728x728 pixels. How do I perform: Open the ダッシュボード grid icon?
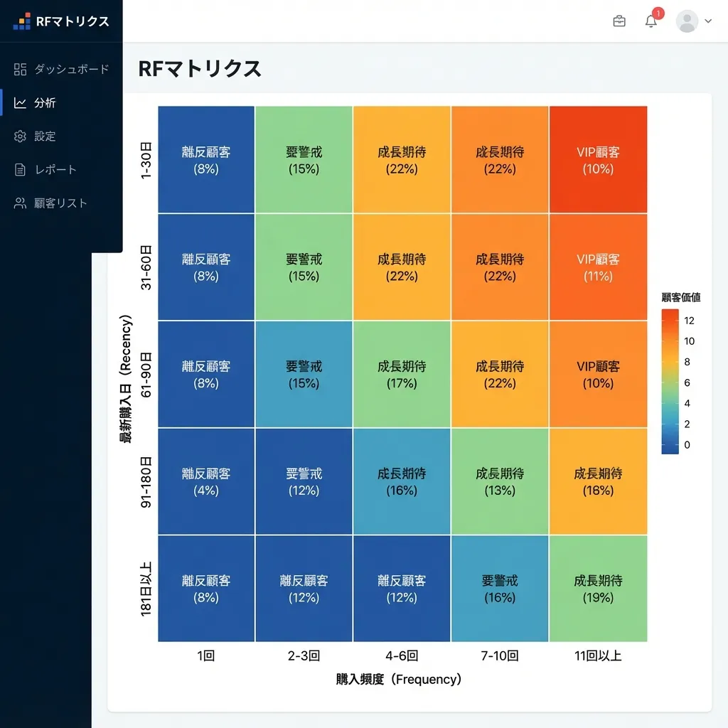[21, 69]
